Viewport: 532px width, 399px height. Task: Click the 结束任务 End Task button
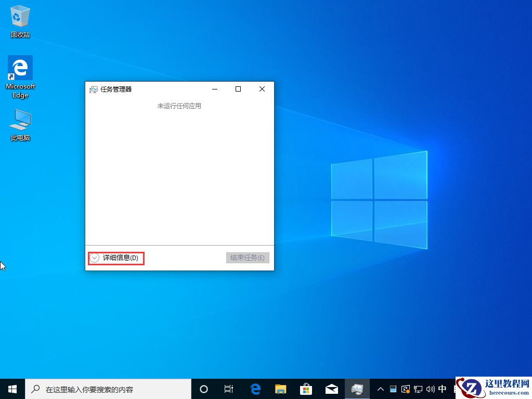tap(247, 258)
